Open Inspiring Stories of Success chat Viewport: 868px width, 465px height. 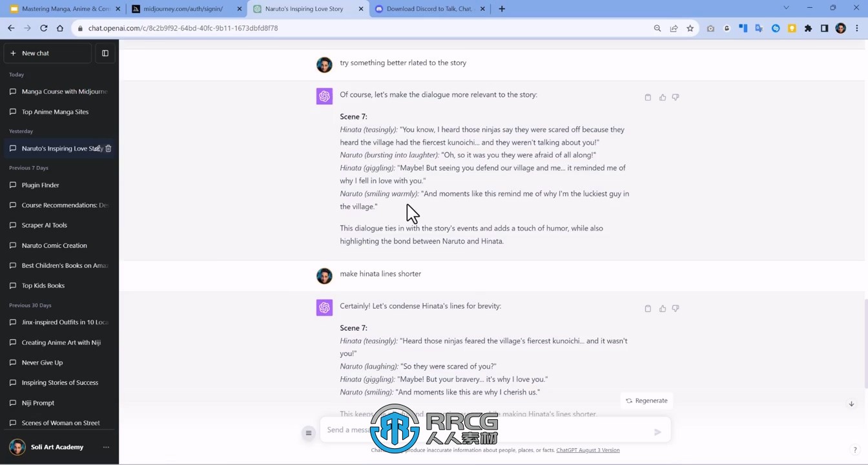59,382
